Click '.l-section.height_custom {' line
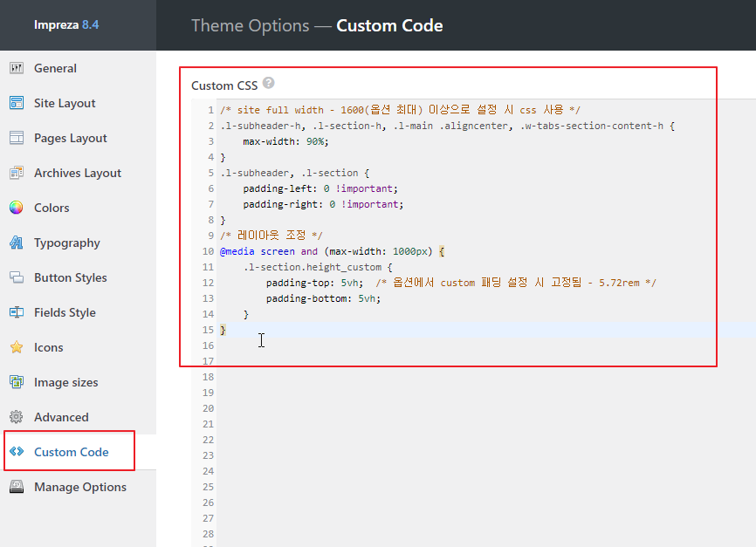This screenshot has height=547, width=756. point(318,268)
